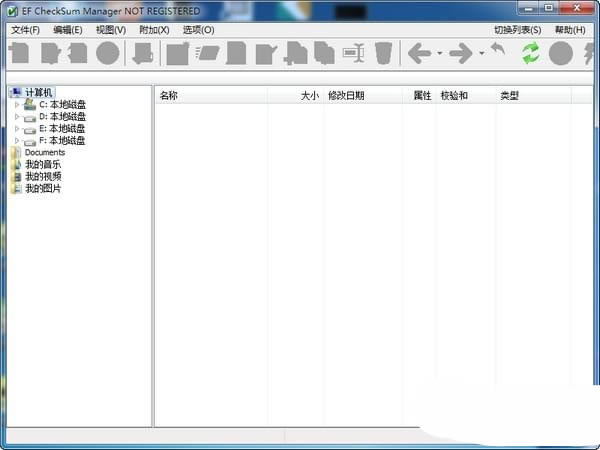The height and width of the screenshot is (450, 600).
Task: Open the 编辑(E) menu
Action: pos(68,30)
